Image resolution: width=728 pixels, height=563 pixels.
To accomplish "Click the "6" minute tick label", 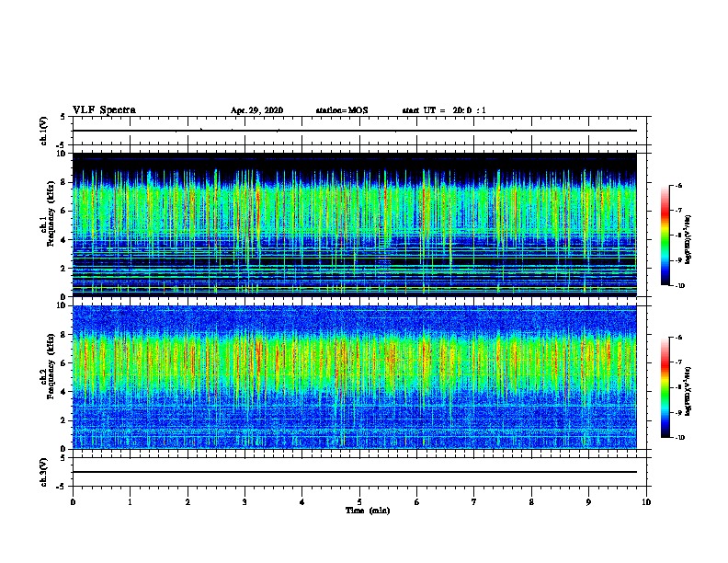I will 417,502.
